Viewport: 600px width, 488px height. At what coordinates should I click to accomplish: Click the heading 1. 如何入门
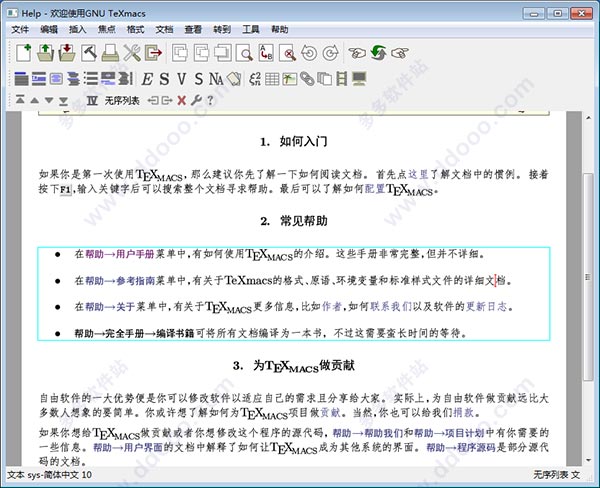point(294,142)
